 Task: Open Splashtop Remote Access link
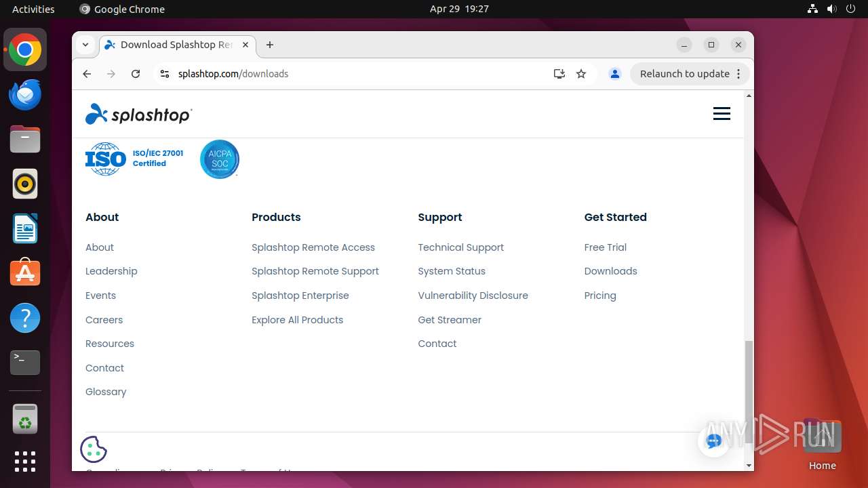pyautogui.click(x=313, y=247)
